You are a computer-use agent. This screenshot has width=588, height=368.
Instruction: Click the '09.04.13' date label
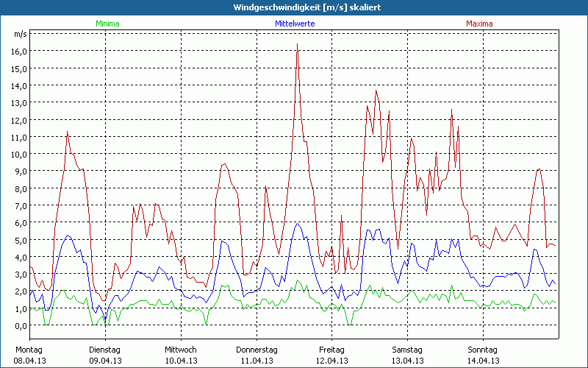[105, 361]
